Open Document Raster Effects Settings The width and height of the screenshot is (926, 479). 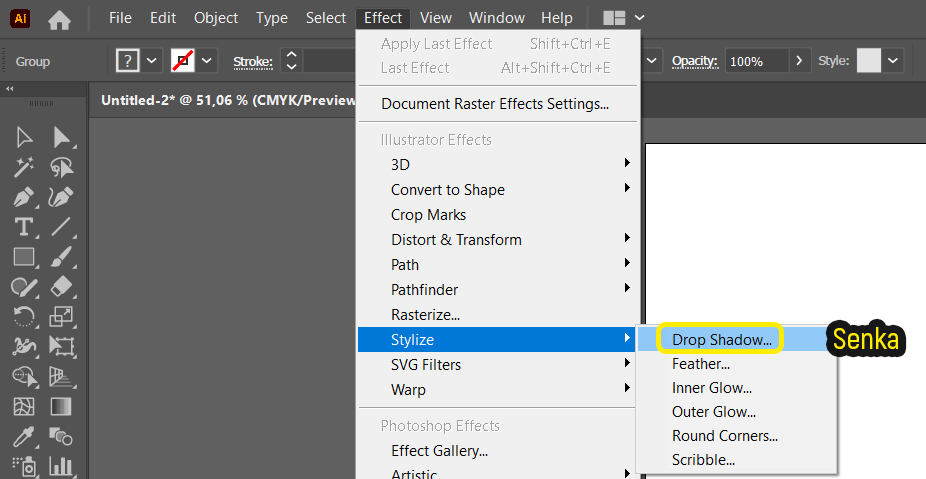pyautogui.click(x=495, y=104)
